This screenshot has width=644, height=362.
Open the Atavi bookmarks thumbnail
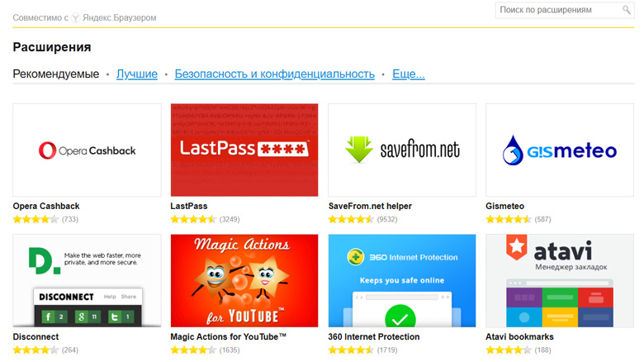560,280
